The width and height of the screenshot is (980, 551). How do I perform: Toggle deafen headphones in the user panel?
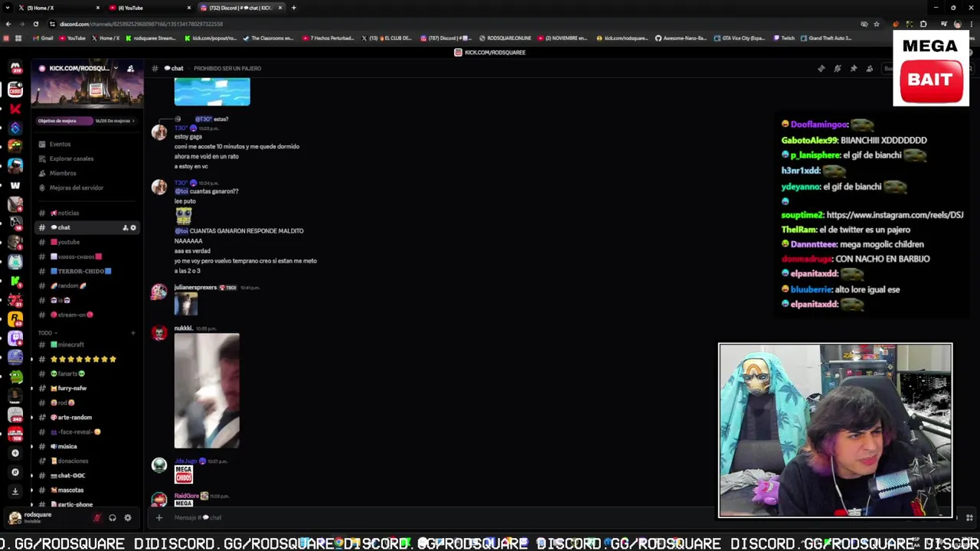click(112, 518)
